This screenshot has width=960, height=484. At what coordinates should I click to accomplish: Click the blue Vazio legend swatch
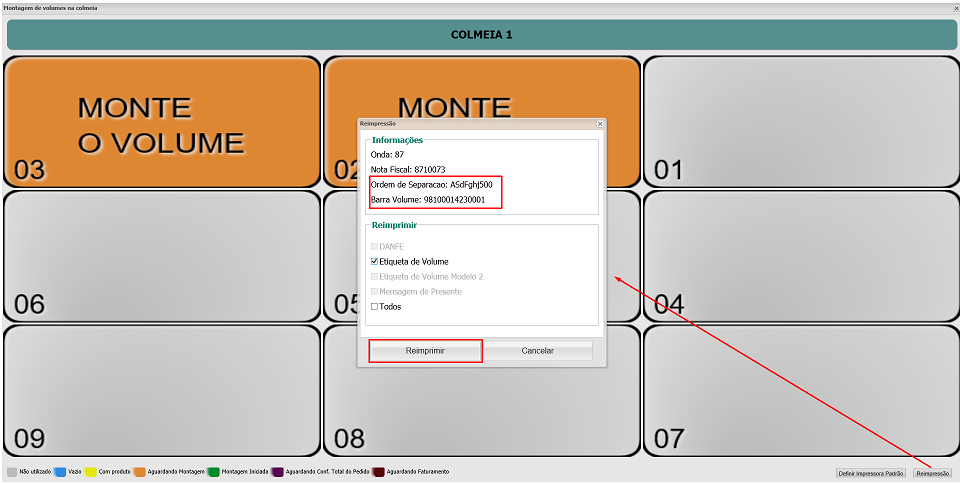pyautogui.click(x=60, y=472)
